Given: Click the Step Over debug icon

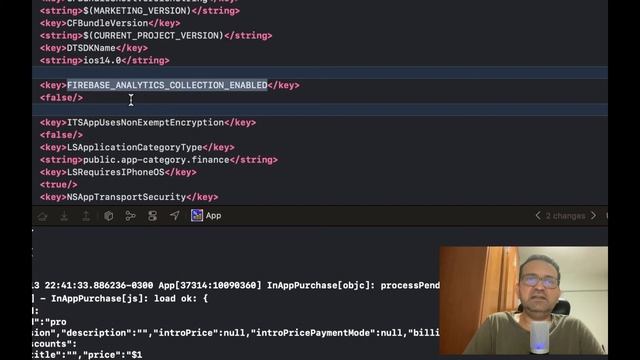Looking at the screenshot, I should pos(42,216).
